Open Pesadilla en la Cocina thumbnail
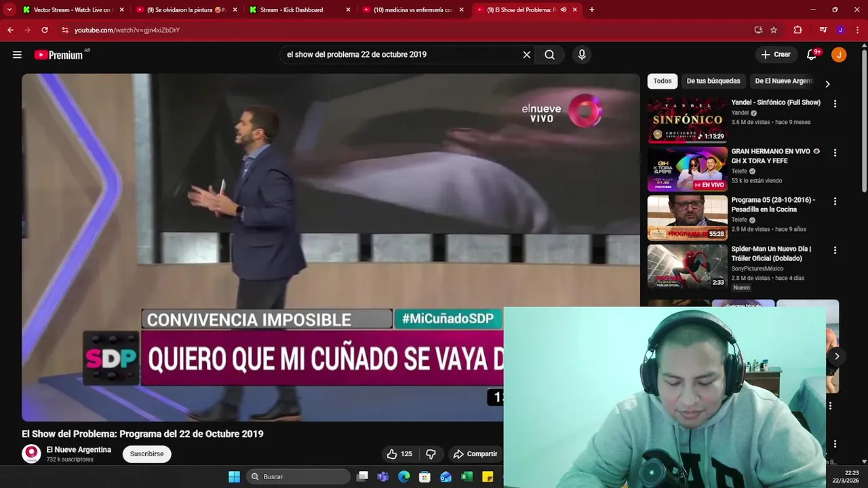868x488 pixels. (x=687, y=218)
